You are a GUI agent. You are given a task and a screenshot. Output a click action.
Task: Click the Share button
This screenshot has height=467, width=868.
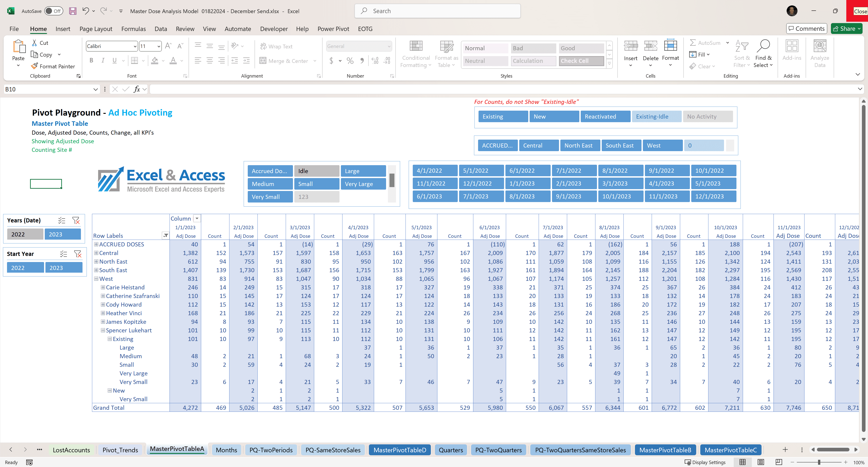coord(847,29)
